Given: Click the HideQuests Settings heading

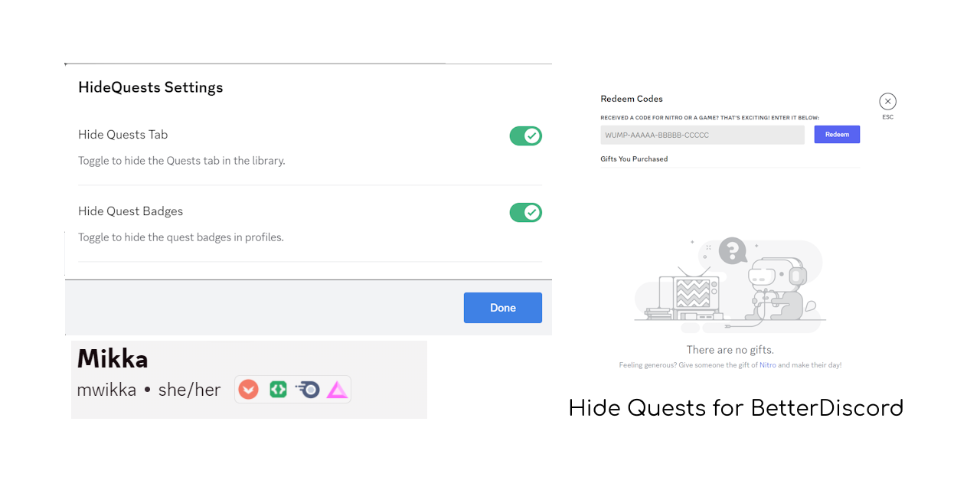Looking at the screenshot, I should pos(151,87).
